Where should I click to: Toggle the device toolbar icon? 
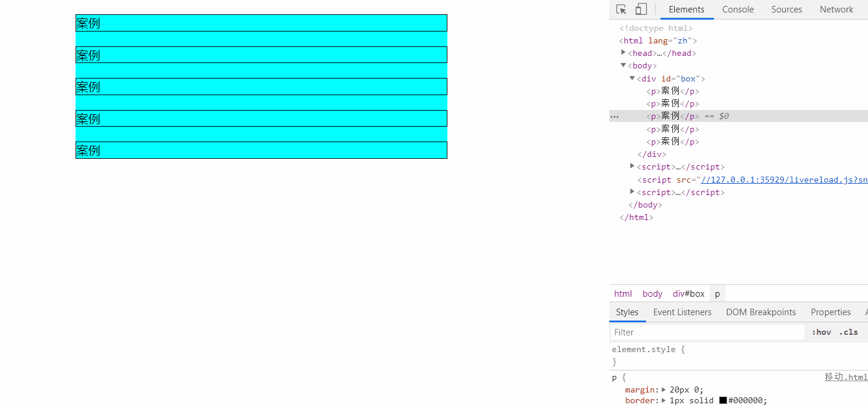pos(641,10)
